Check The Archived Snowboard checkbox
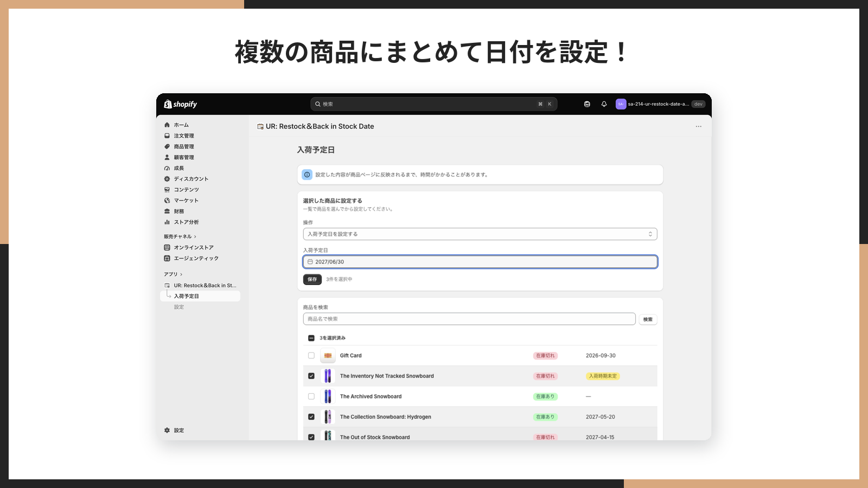 pos(311,396)
